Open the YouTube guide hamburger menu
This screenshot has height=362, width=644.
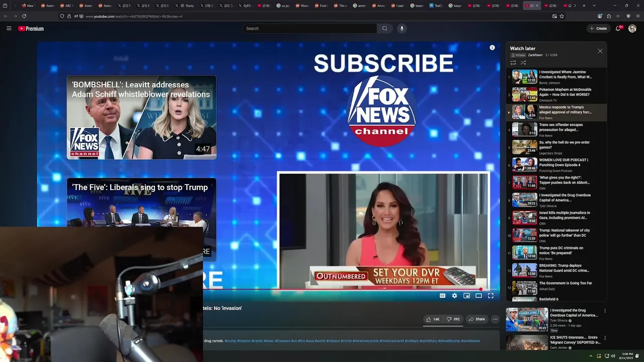(9, 29)
